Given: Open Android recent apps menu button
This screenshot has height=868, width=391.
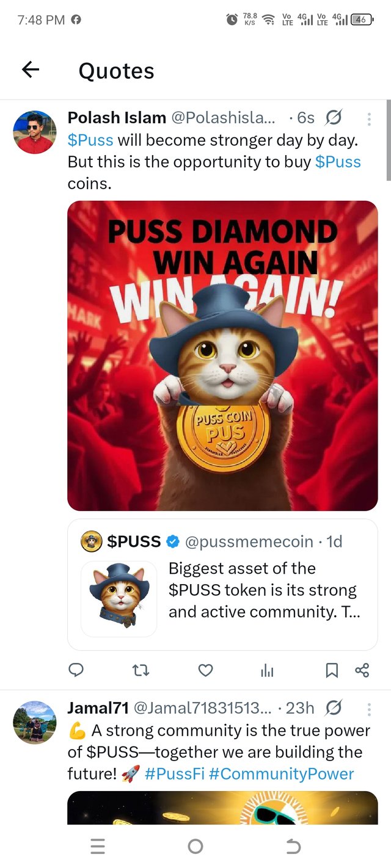Looking at the screenshot, I should [x=97, y=846].
